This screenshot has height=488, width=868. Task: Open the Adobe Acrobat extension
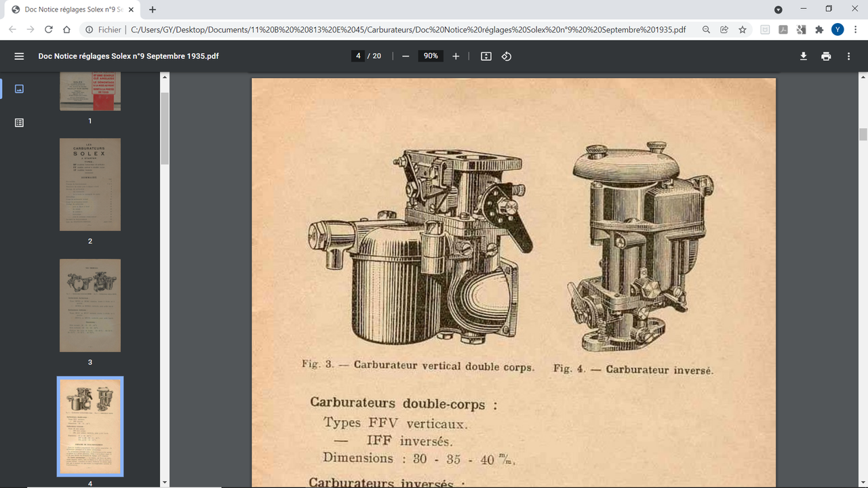pyautogui.click(x=783, y=30)
